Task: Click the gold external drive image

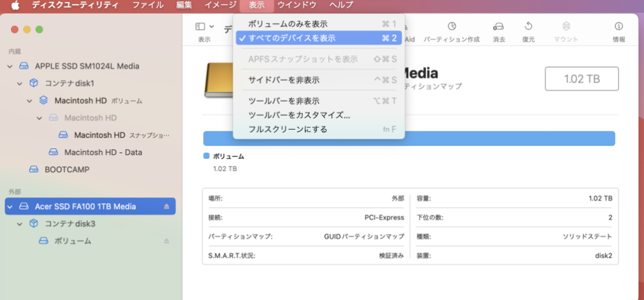Action: click(219, 80)
